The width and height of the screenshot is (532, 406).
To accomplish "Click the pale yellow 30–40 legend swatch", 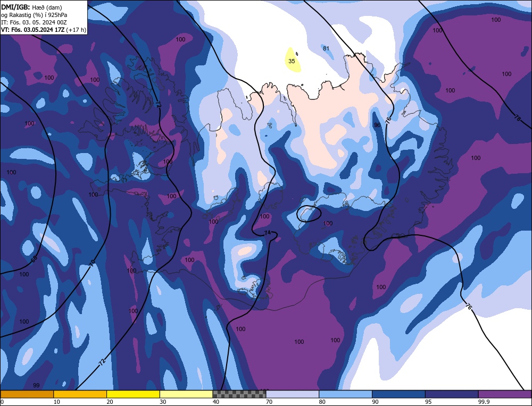I will pos(186,394).
